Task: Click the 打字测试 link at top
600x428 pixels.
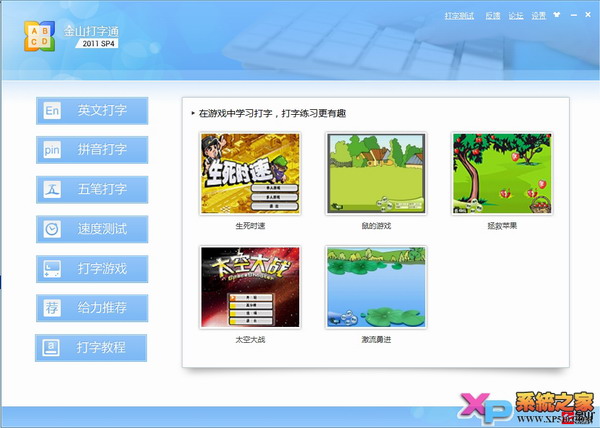Action: click(x=459, y=16)
